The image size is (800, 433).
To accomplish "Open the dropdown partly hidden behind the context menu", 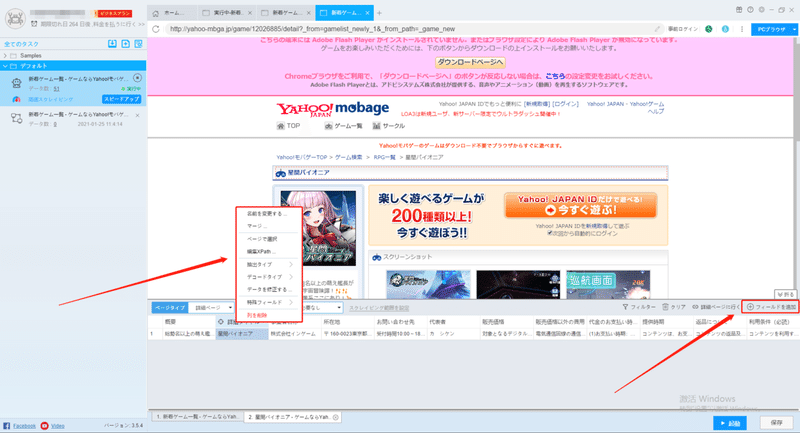I will click(x=322, y=308).
